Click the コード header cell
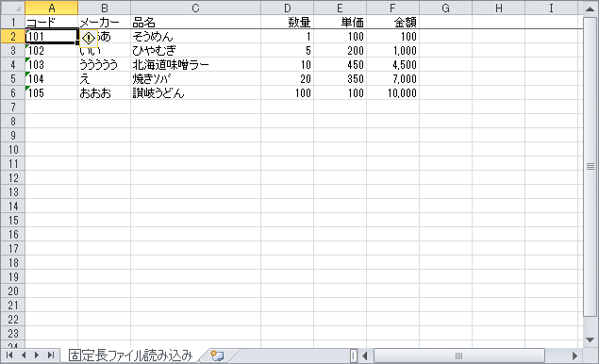Image resolution: width=599 pixels, height=364 pixels. point(52,22)
